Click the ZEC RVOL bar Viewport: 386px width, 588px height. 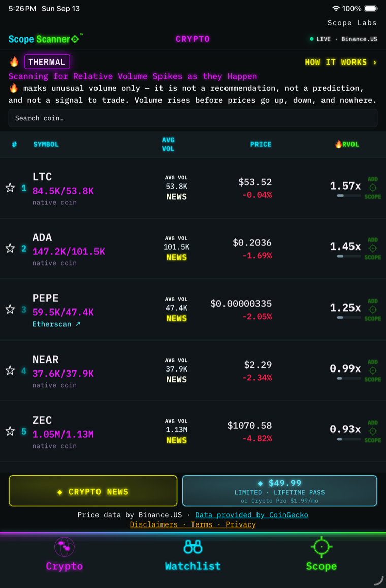[348, 439]
